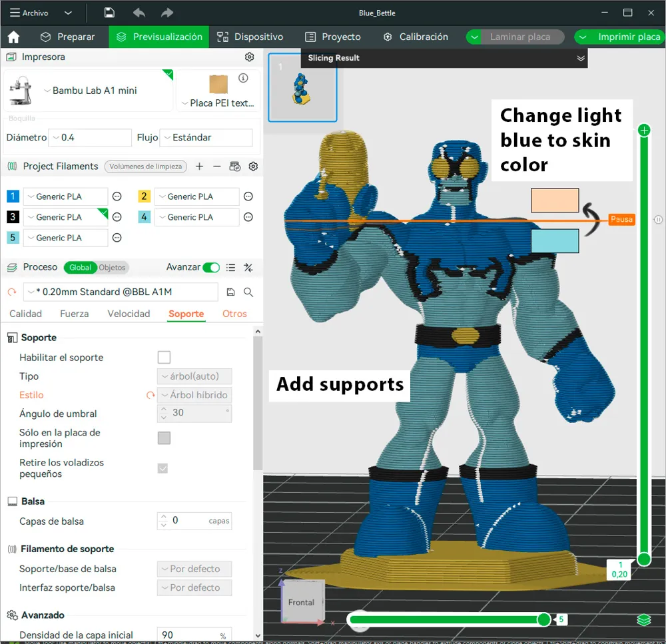Click the plate info icon

(x=243, y=78)
